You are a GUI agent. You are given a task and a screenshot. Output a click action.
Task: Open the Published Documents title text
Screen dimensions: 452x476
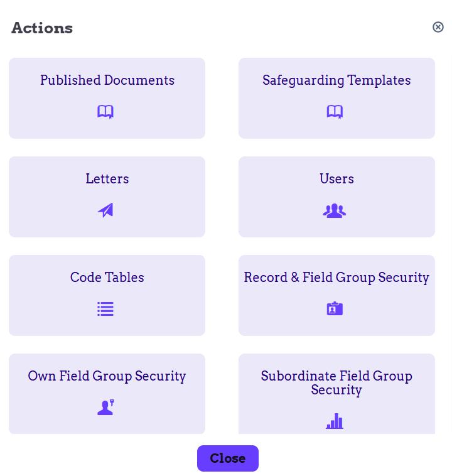pyautogui.click(x=107, y=80)
